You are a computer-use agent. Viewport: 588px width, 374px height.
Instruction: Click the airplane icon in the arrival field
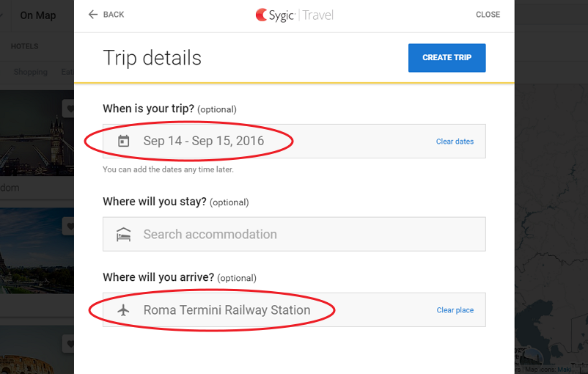[123, 310]
